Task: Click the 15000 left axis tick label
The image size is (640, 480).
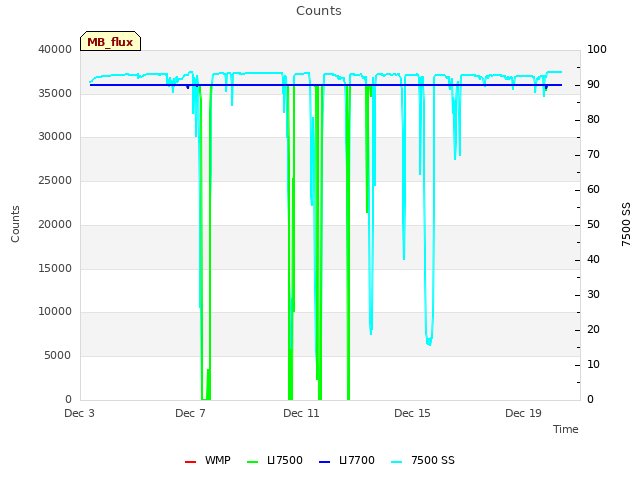Action: 55,268
